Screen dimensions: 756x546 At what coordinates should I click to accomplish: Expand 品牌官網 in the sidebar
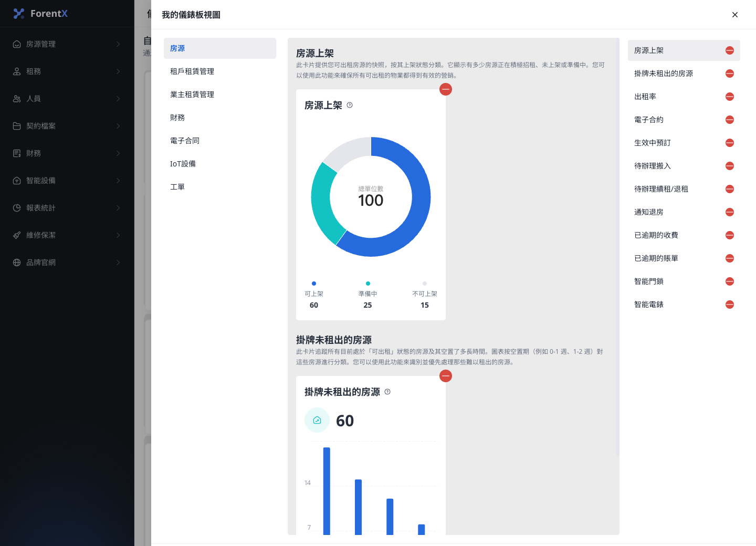point(67,262)
